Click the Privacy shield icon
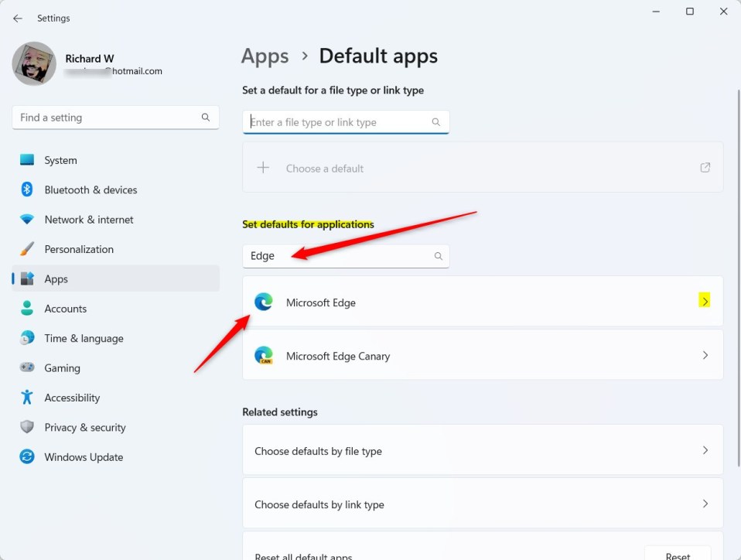The image size is (741, 560). point(27,427)
